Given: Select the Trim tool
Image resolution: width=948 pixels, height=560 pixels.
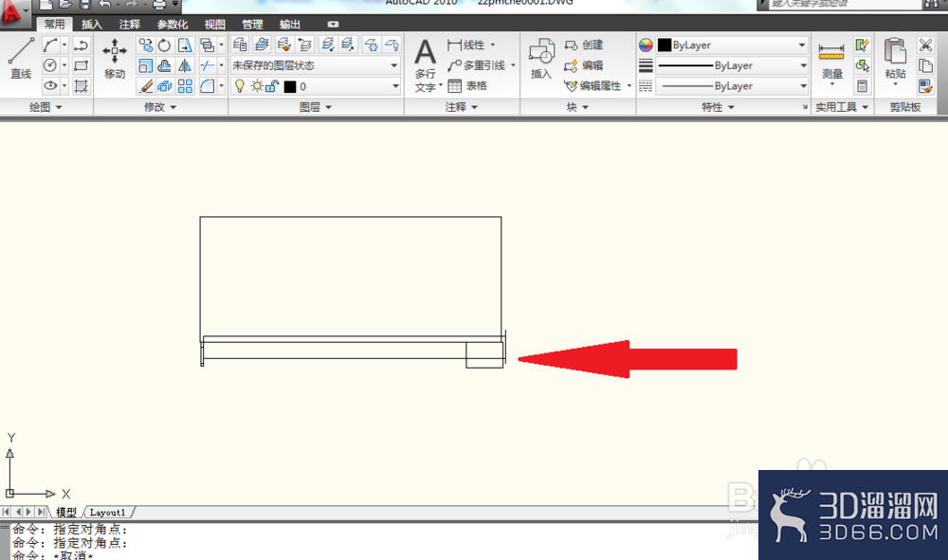Looking at the screenshot, I should (208, 65).
